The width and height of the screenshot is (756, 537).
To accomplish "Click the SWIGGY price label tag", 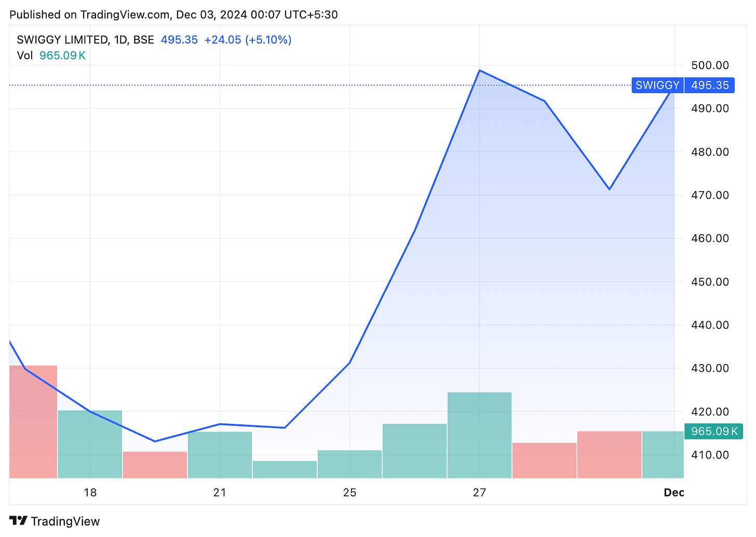I will [x=657, y=85].
